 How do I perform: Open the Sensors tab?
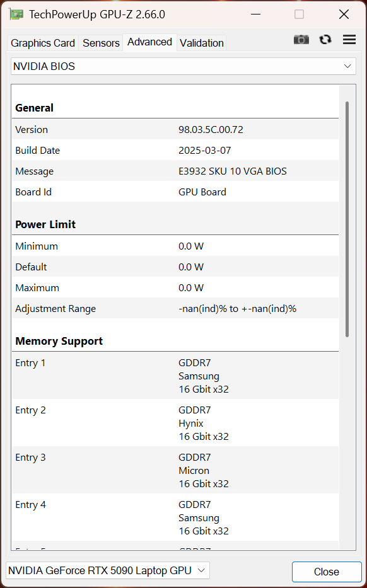point(101,43)
